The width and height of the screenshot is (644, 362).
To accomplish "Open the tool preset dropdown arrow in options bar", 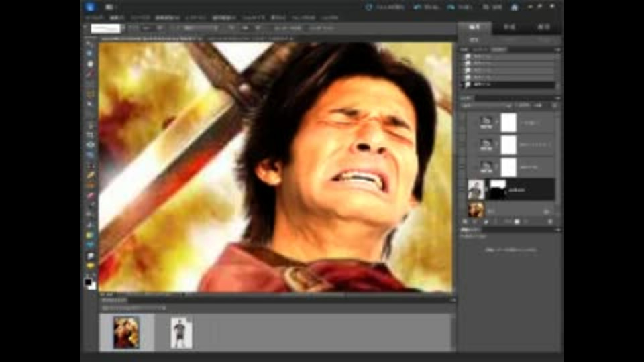I will click(x=123, y=28).
